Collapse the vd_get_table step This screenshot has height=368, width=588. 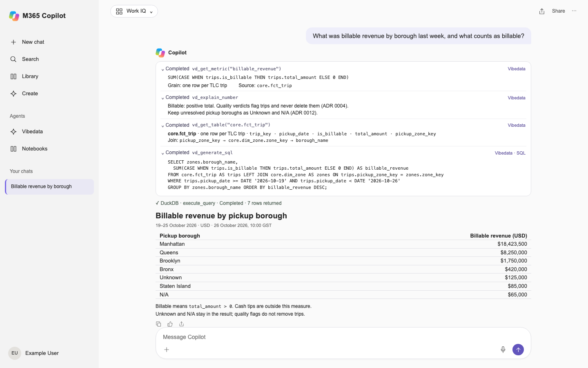(163, 126)
